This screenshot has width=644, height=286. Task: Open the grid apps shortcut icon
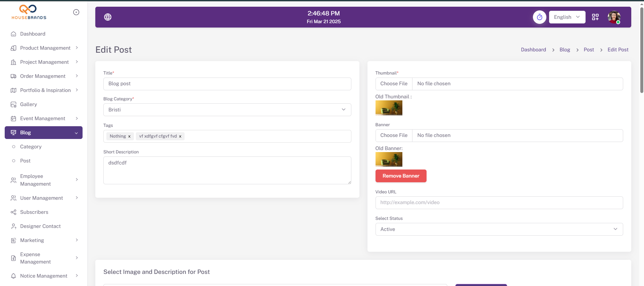pyautogui.click(x=595, y=17)
